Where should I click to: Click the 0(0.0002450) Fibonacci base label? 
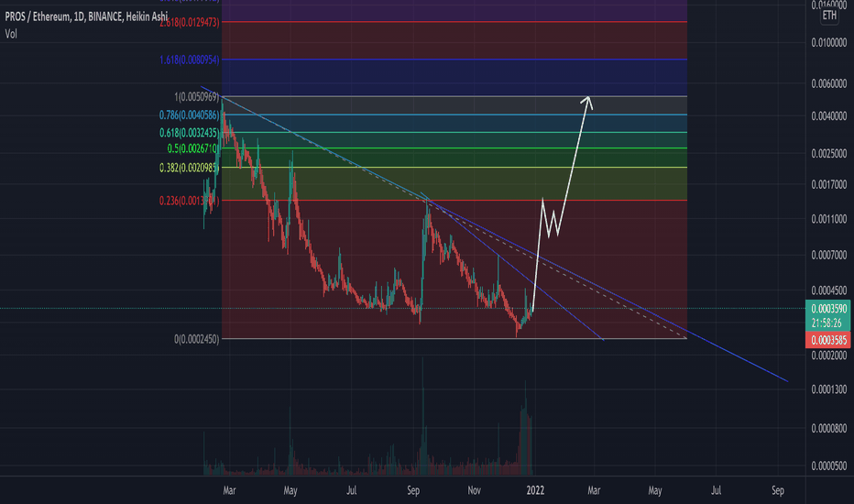[197, 339]
